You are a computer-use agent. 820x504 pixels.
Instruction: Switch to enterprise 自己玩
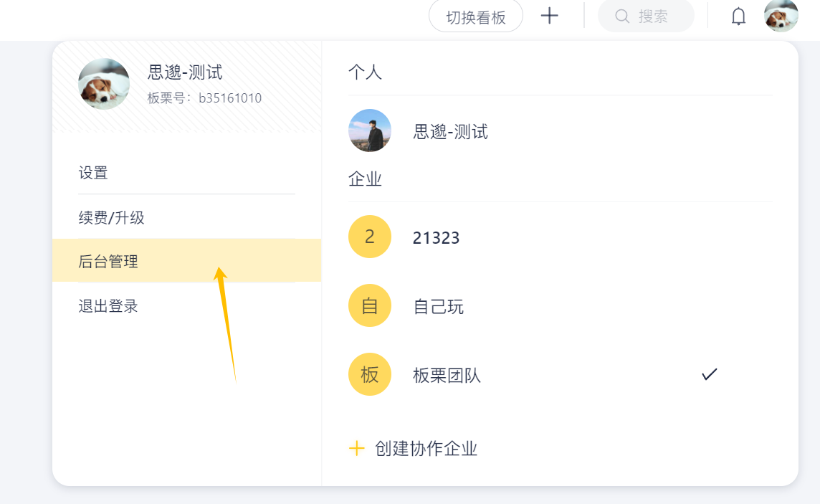[x=438, y=307]
